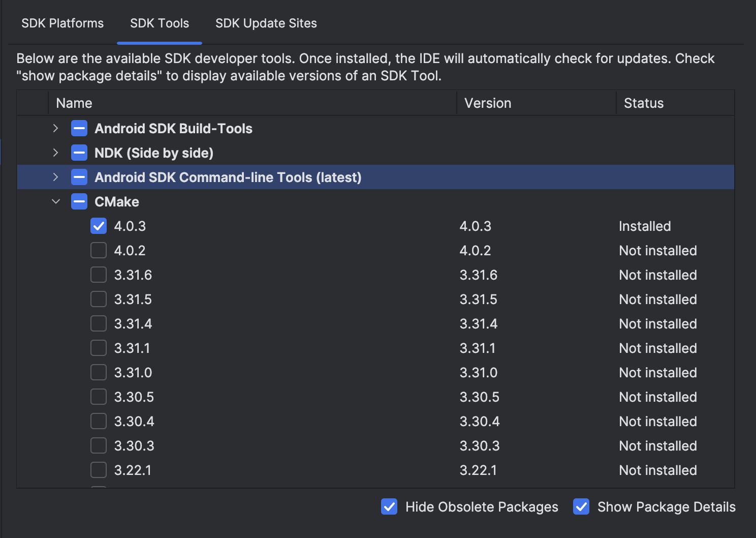Viewport: 756px width, 538px height.
Task: Select the 4.0.3 name entry
Action: tap(130, 226)
